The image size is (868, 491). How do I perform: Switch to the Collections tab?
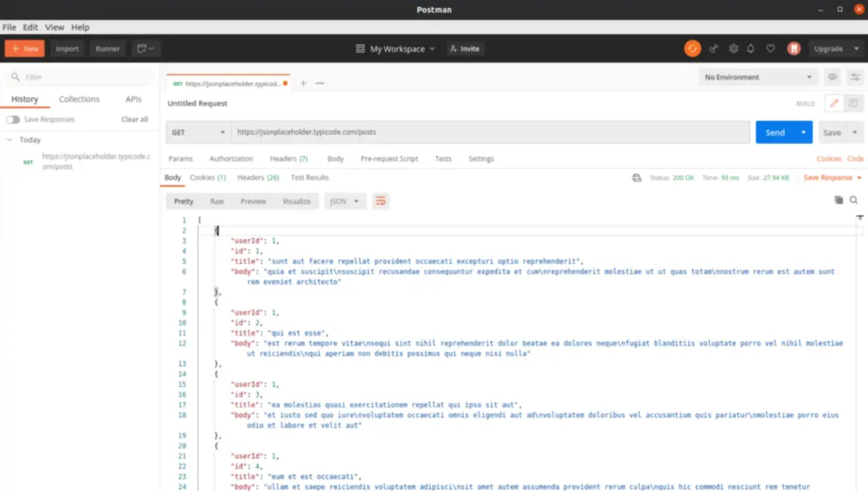(x=79, y=99)
